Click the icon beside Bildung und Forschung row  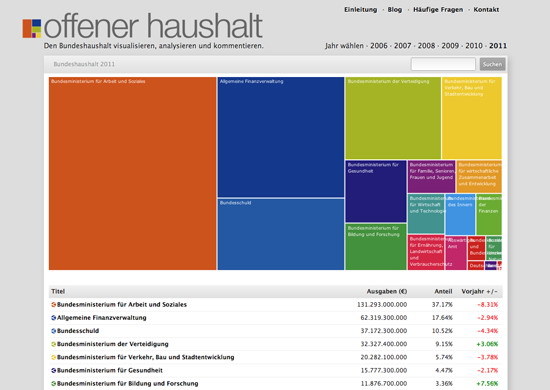pos(54,384)
